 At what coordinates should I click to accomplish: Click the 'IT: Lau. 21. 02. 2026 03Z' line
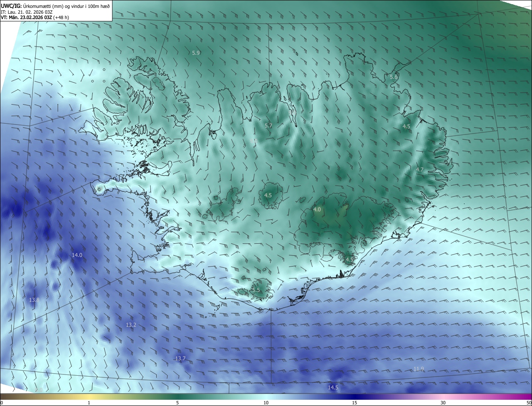tap(26, 12)
